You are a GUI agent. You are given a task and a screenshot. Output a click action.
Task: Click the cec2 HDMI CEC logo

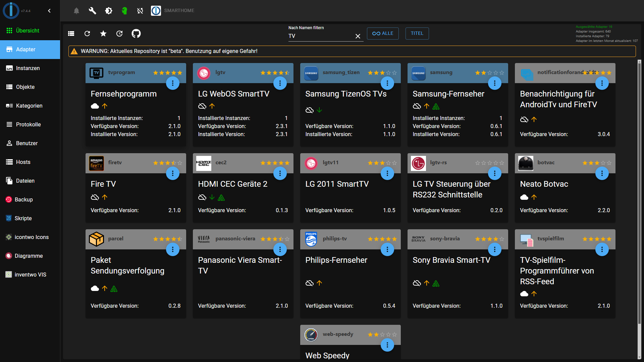coord(204,163)
